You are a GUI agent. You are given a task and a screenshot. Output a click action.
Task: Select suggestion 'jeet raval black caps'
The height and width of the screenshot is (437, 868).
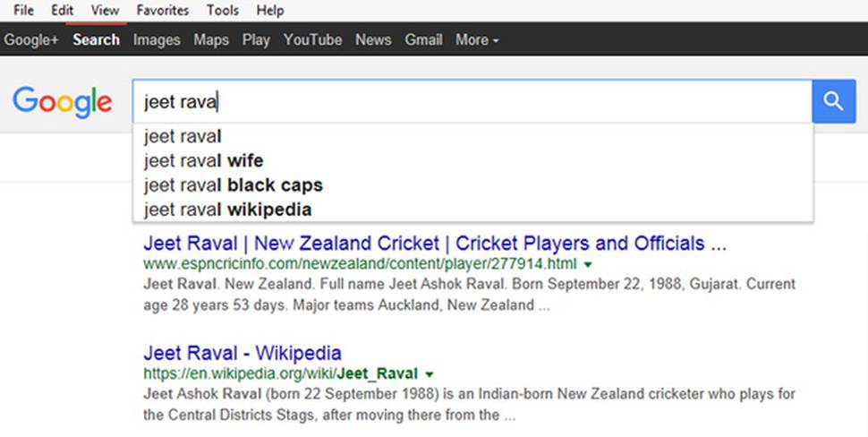[472, 185]
